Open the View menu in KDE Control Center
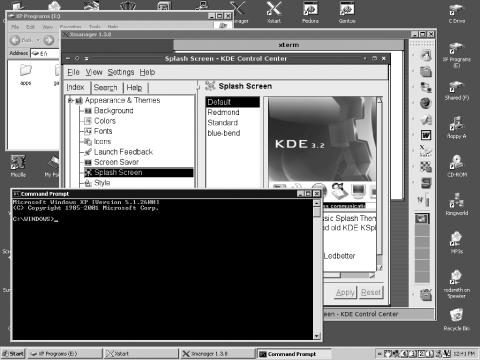 coord(94,72)
